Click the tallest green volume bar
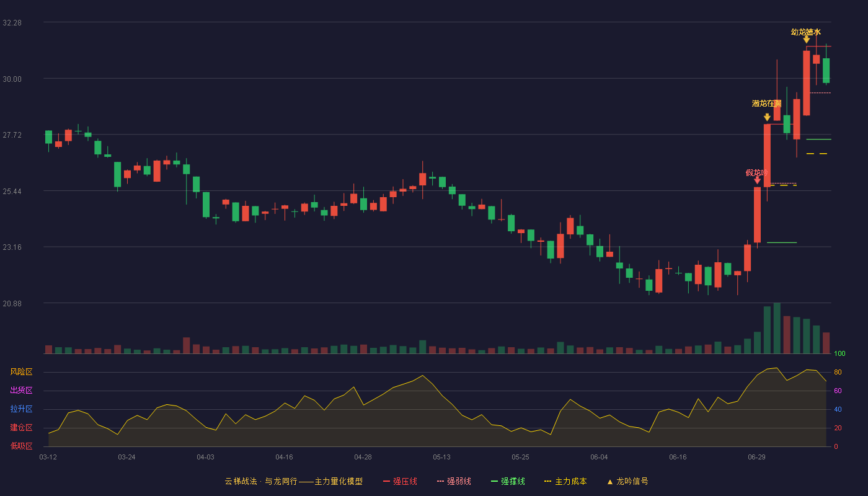The height and width of the screenshot is (496, 868). [777, 328]
